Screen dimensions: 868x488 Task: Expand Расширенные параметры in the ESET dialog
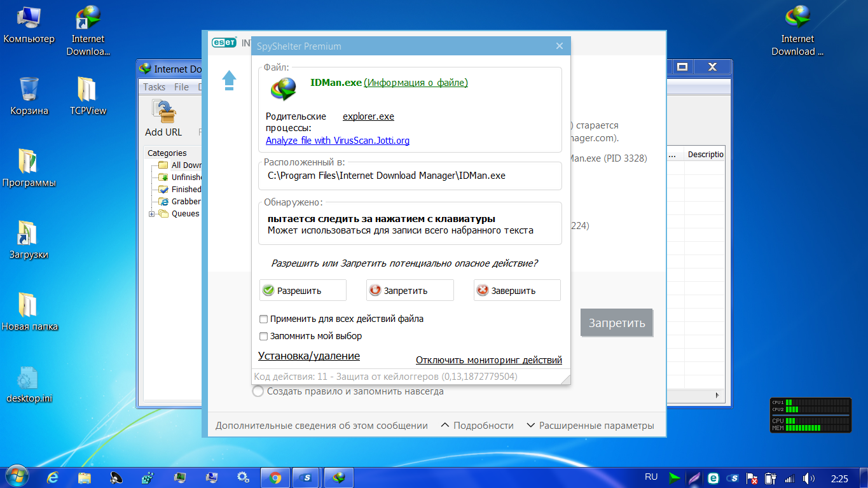[590, 426]
